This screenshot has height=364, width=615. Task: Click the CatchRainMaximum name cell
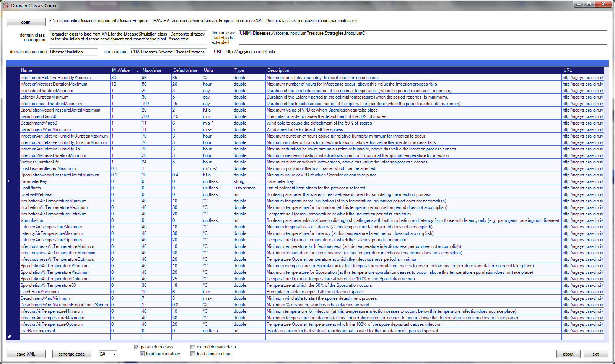point(65,292)
